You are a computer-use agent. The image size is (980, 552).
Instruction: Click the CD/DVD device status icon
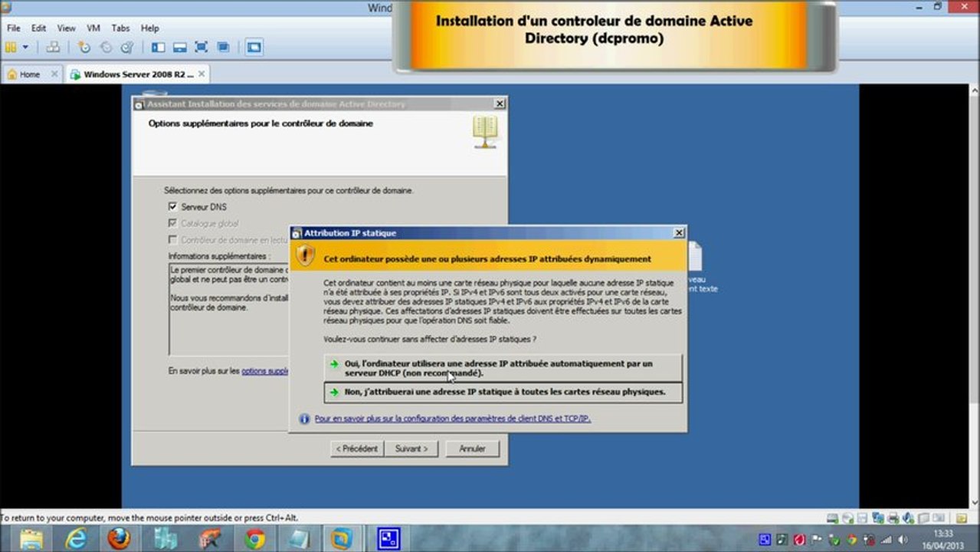pos(847,518)
